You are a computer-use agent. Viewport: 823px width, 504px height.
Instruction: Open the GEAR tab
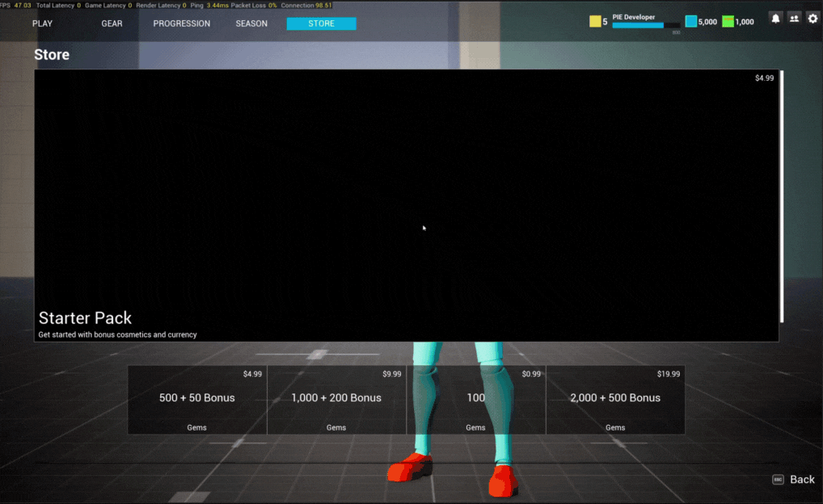112,23
